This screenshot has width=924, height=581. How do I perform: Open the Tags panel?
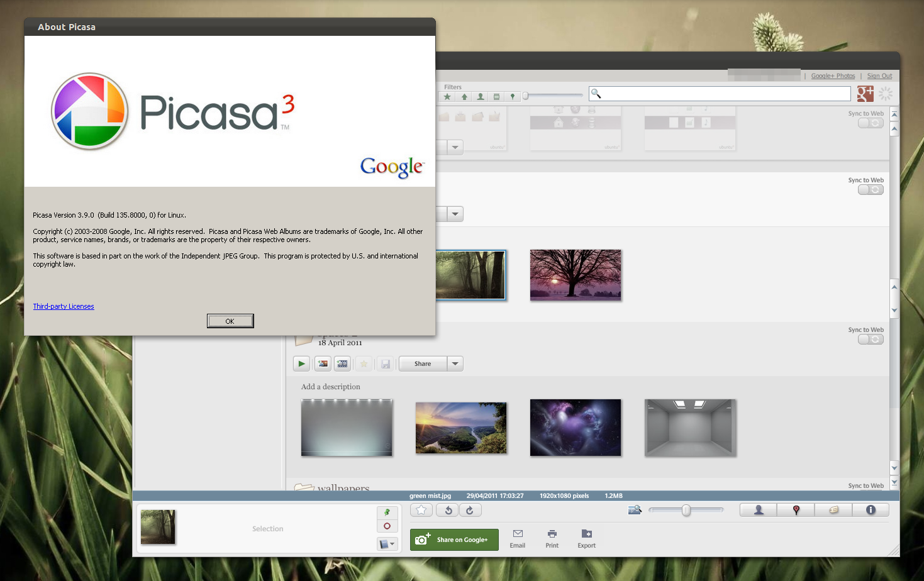pos(833,510)
